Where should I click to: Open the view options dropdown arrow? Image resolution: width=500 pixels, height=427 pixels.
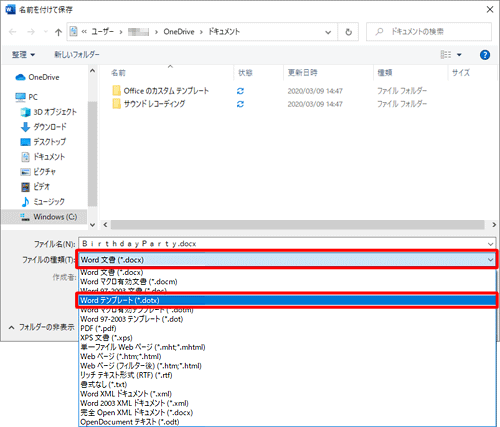point(459,55)
